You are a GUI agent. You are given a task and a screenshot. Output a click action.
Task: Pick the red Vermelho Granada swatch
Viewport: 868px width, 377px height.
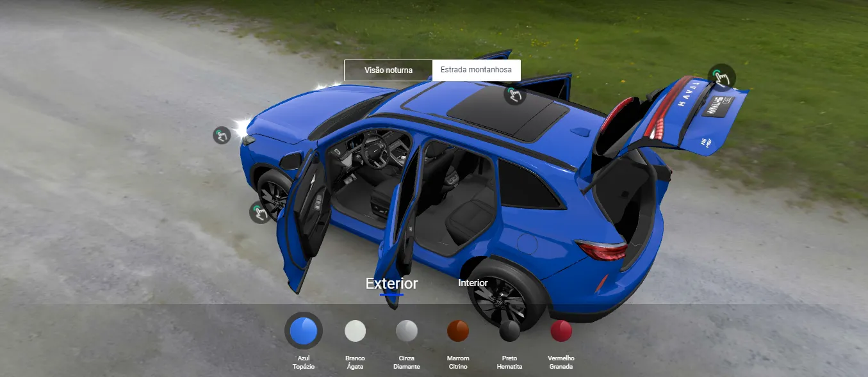pyautogui.click(x=561, y=331)
